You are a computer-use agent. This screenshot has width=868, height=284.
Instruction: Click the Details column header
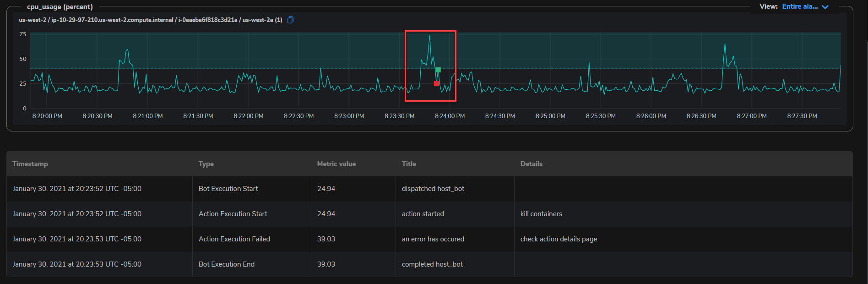pyautogui.click(x=532, y=164)
